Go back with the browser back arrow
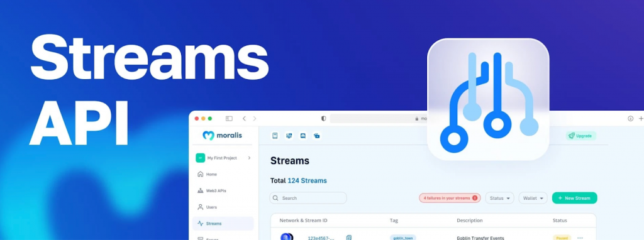Viewport: 644px width, 240px height. click(x=244, y=119)
